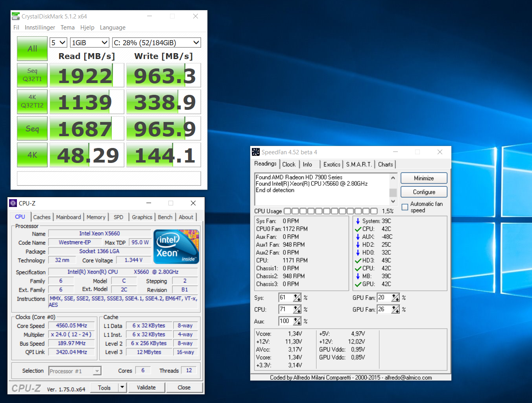Viewport: 532px width, 403px height.
Task: Click the 1922 Seq Q32T1 read result
Action: pyautogui.click(x=87, y=75)
